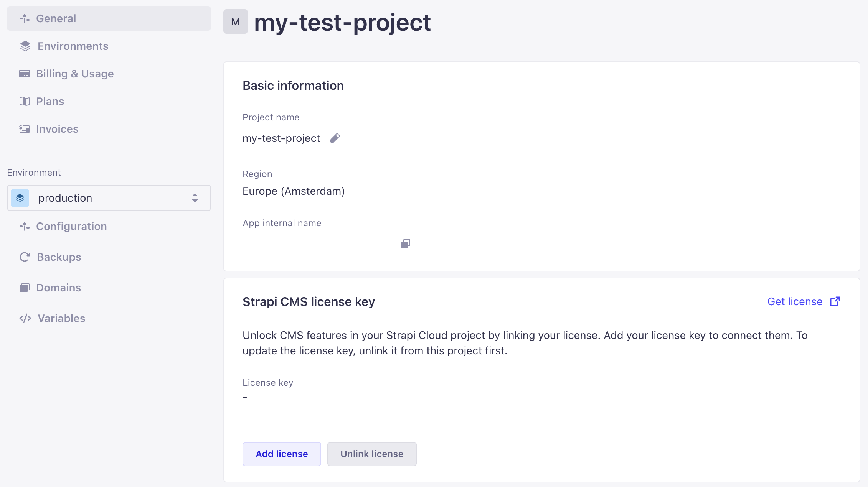Click the external link icon beside Get license
This screenshot has height=487, width=868.
tap(835, 302)
